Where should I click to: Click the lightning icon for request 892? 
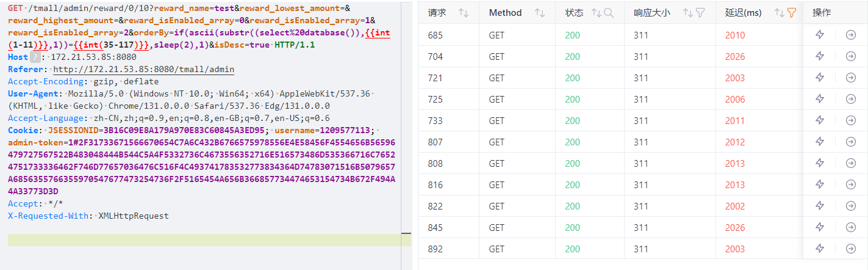820,249
